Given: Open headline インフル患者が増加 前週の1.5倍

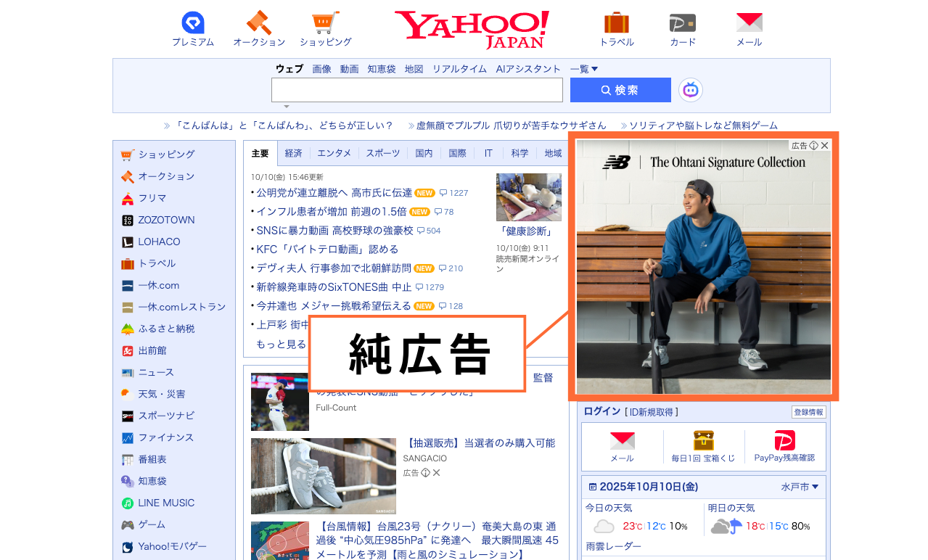Looking at the screenshot, I should (331, 212).
